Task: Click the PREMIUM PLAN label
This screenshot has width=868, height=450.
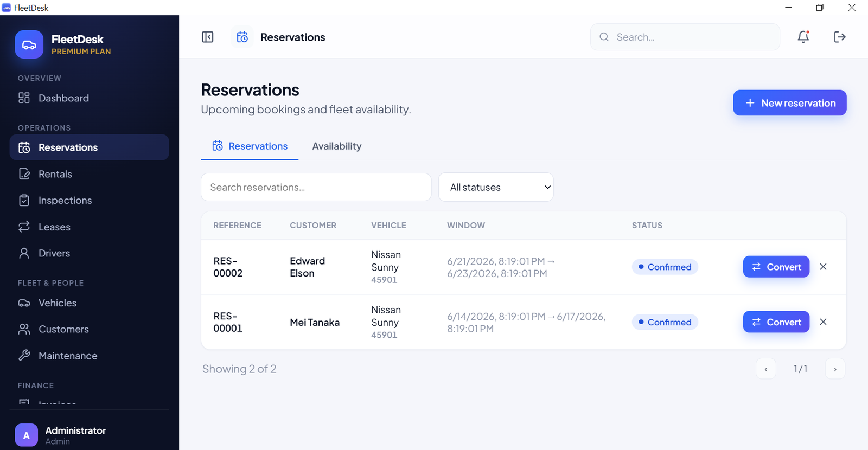Action: click(81, 52)
